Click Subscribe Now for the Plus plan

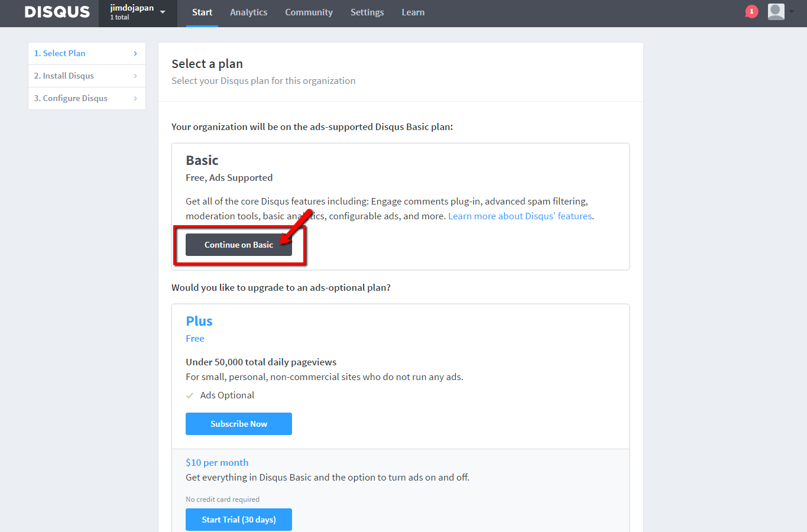238,423
